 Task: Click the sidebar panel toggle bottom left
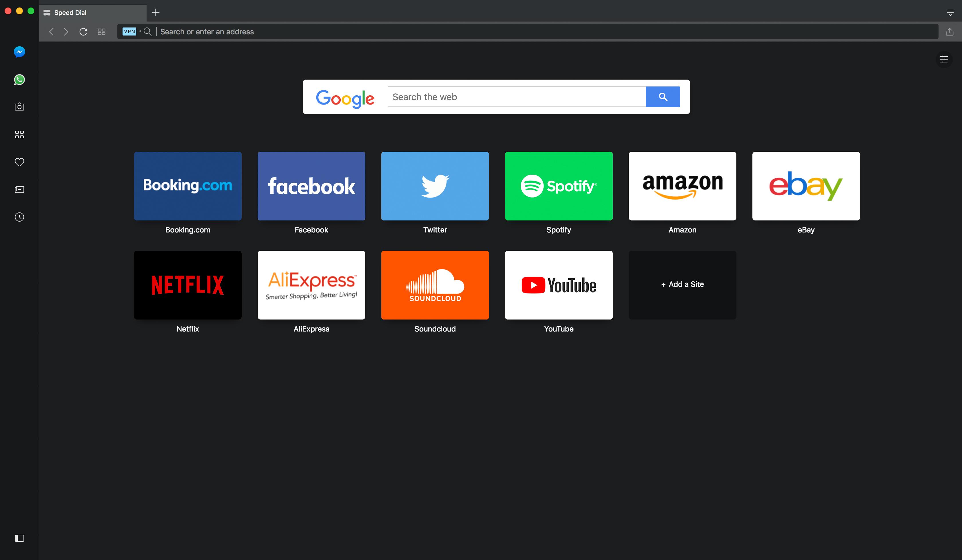[19, 538]
